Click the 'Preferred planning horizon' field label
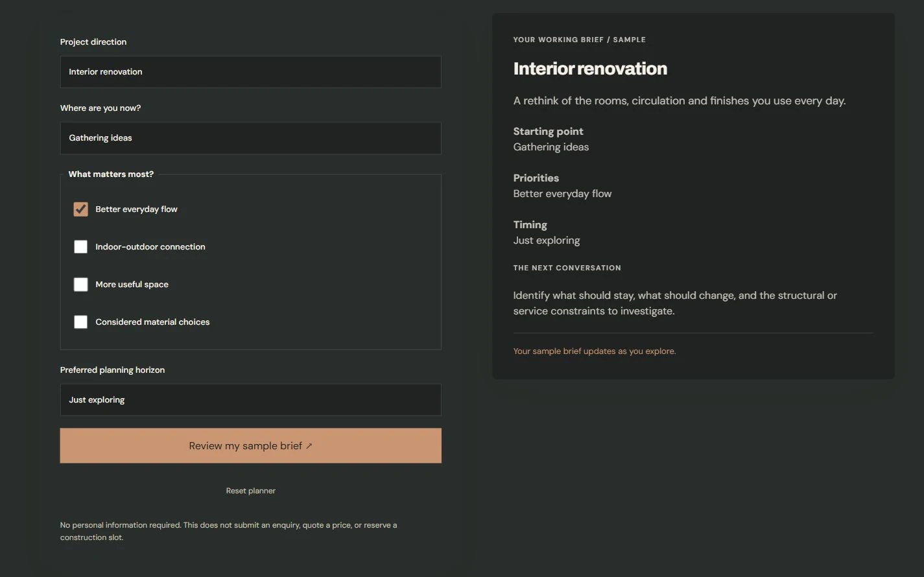The width and height of the screenshot is (924, 577). coord(112,370)
